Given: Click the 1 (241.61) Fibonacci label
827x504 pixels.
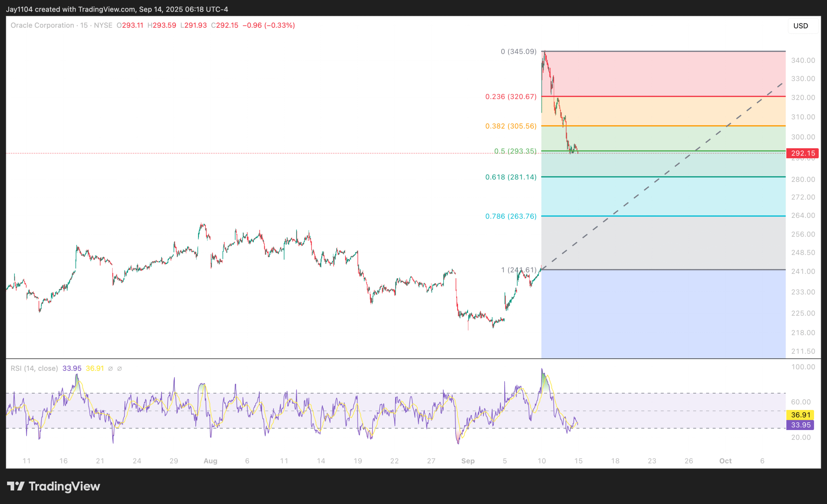Looking at the screenshot, I should (518, 270).
